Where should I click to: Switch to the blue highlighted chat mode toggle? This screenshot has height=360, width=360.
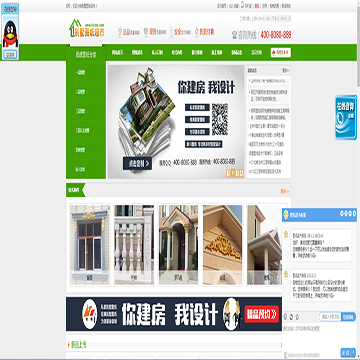[x=348, y=317]
